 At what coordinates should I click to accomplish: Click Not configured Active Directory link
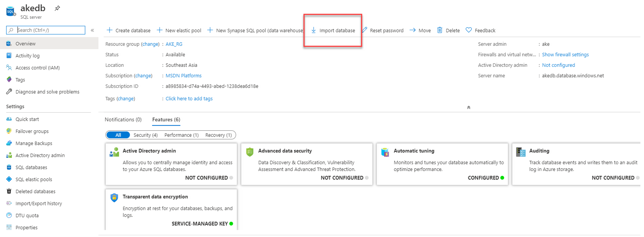(558, 65)
